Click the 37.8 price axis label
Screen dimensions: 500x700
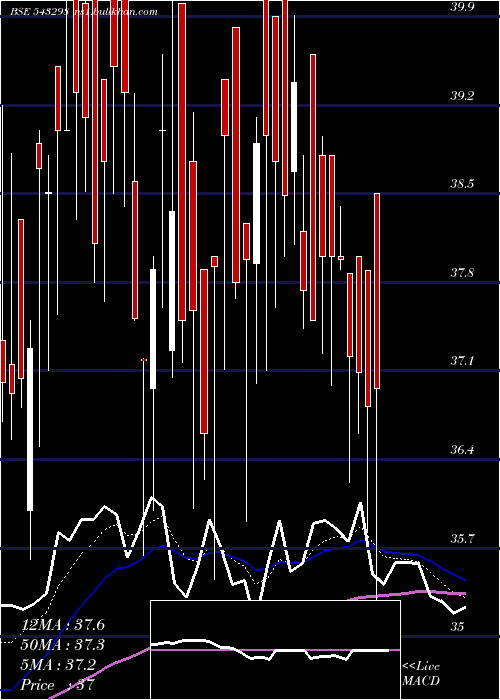coord(462,272)
